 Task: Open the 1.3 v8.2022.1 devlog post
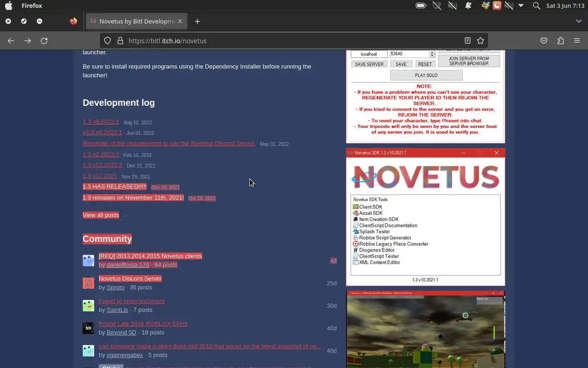click(x=101, y=122)
